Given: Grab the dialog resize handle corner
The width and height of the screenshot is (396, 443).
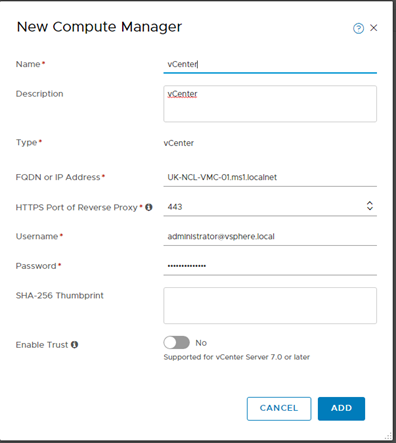Looking at the screenshot, I should (388, 435).
